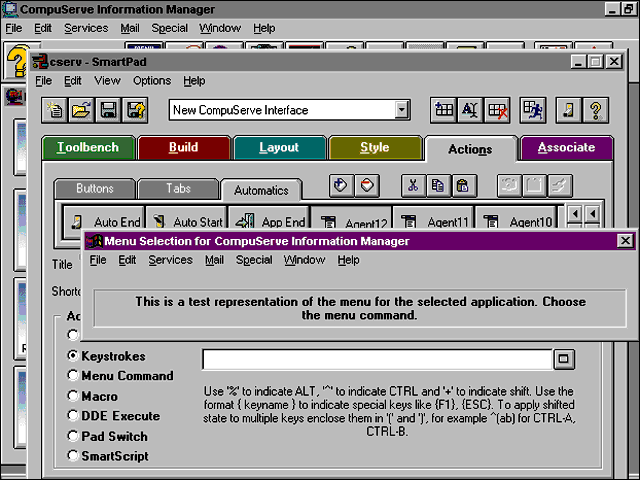Open Edit menu in Menu Selection dialog
This screenshot has height=480, width=640.
(127, 260)
